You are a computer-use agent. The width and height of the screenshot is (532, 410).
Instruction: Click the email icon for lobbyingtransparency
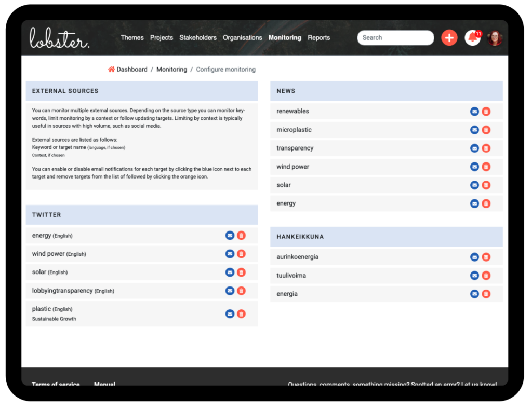[x=230, y=291]
